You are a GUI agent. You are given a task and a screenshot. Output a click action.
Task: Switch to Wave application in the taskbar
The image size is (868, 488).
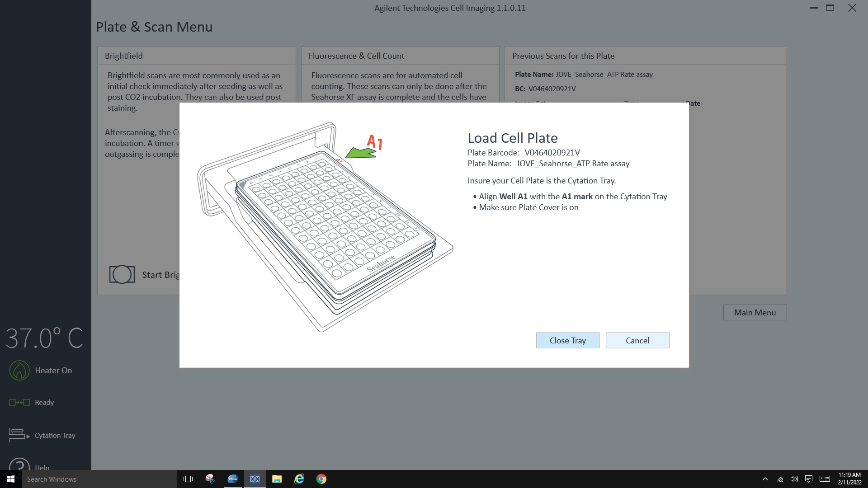232,479
